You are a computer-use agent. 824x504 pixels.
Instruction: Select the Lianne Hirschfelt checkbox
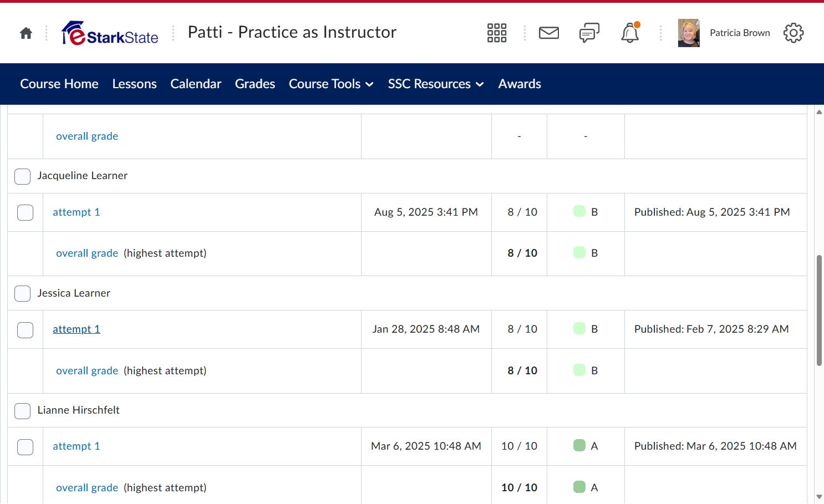point(23,411)
